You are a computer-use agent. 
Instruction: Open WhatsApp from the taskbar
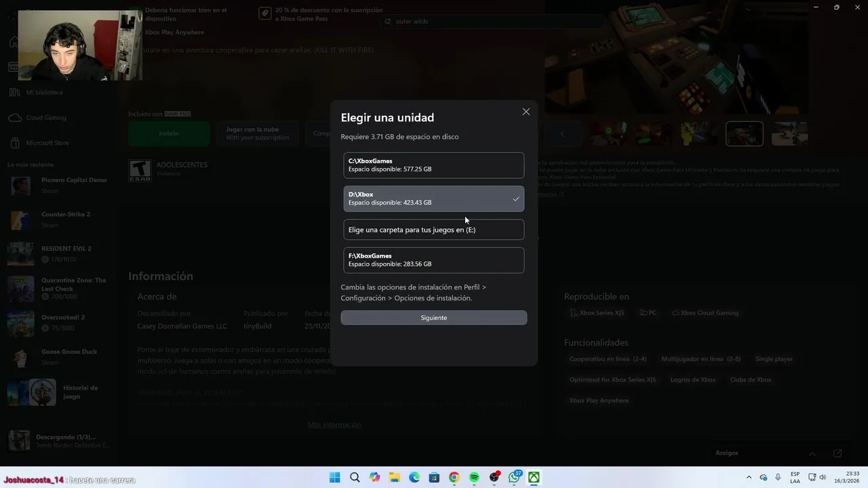tap(515, 477)
